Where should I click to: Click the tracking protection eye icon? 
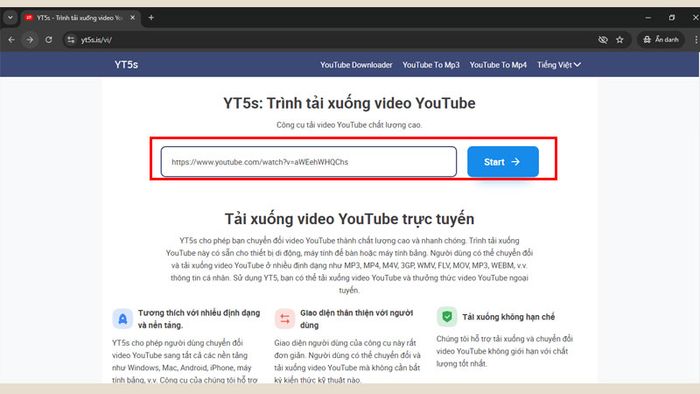pyautogui.click(x=603, y=40)
